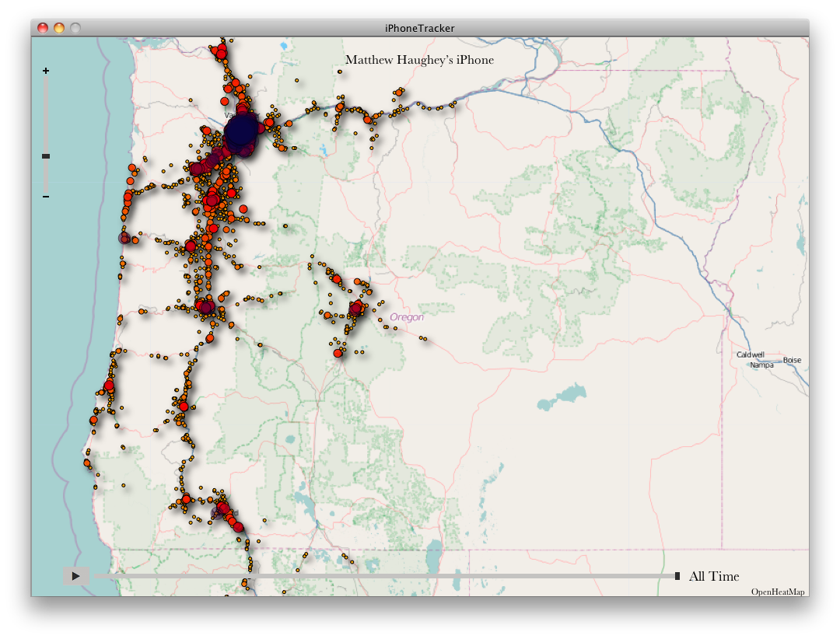Click the 'Oregon' state label on the map
The height and width of the screenshot is (639, 840).
click(405, 316)
